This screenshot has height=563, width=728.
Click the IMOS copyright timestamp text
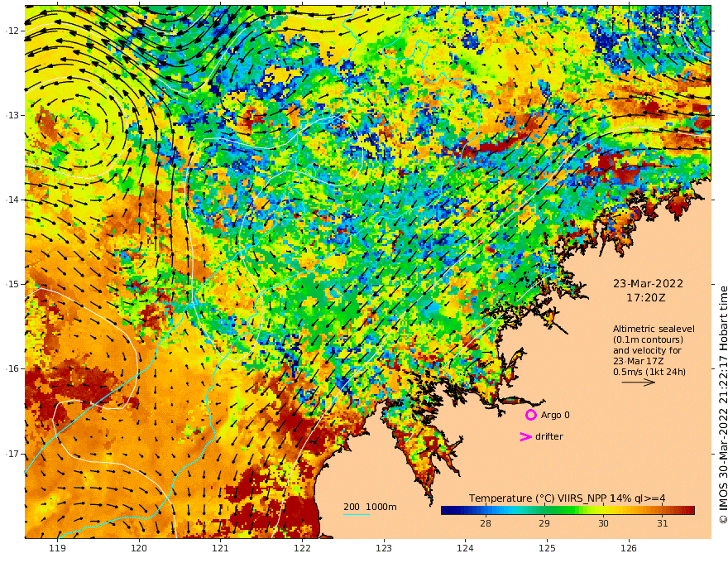pos(723,405)
